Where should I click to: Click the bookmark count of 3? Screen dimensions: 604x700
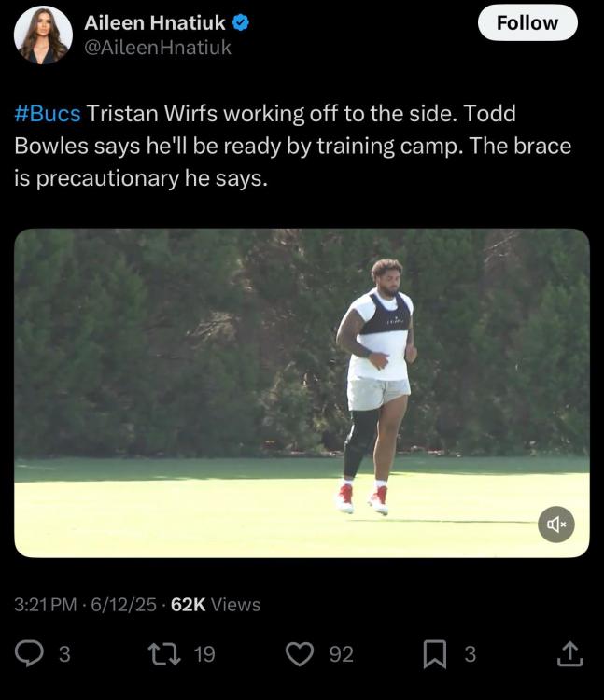pyautogui.click(x=470, y=654)
